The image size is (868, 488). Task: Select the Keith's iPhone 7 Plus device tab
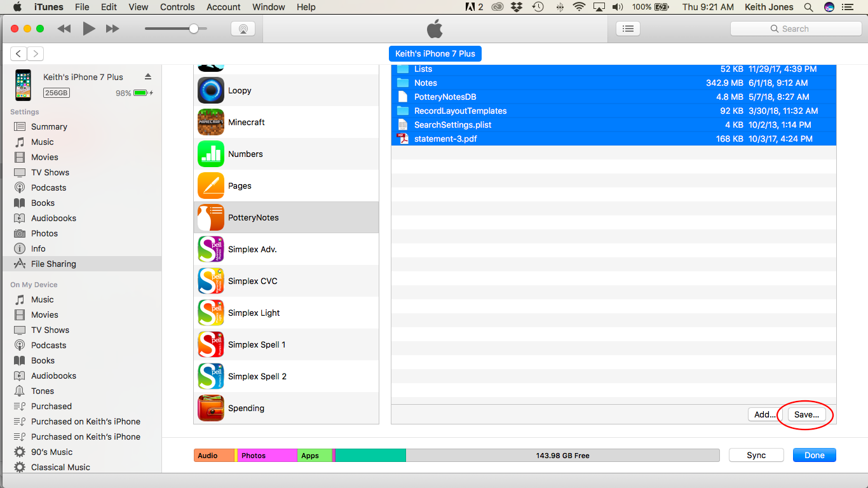click(x=435, y=53)
